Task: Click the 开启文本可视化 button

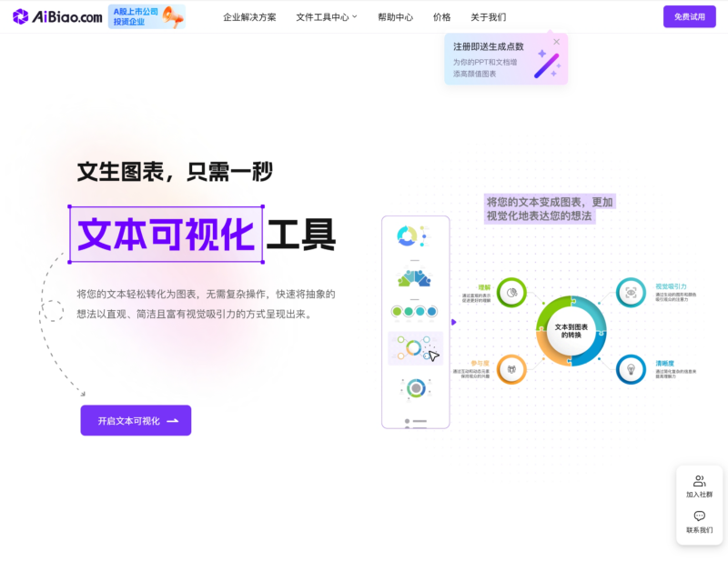Action: pos(136,421)
